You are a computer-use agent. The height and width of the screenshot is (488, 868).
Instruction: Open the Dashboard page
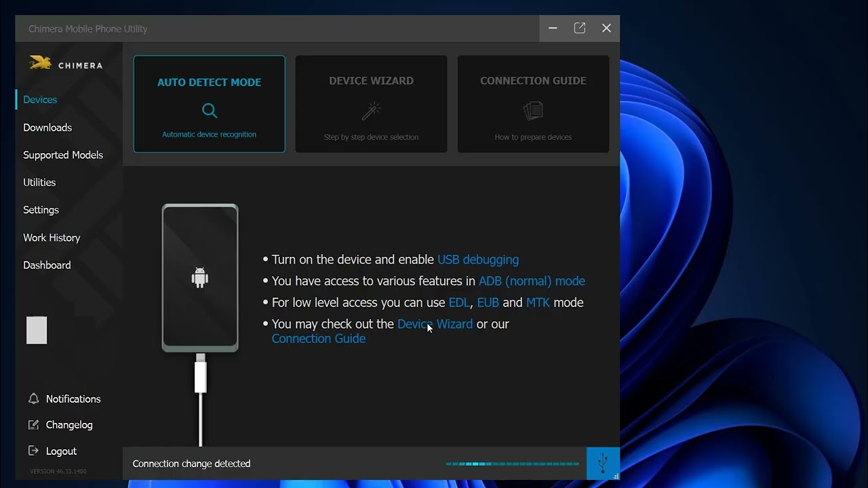(47, 265)
